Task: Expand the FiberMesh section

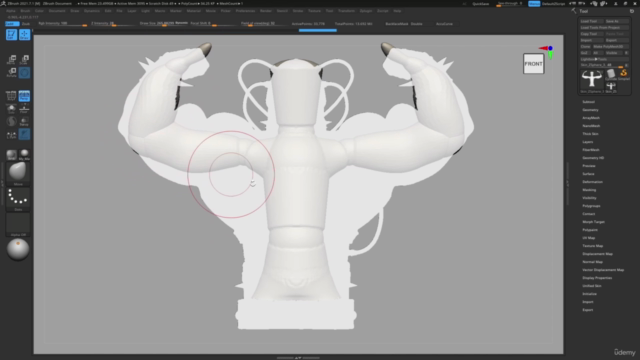Action: point(591,150)
